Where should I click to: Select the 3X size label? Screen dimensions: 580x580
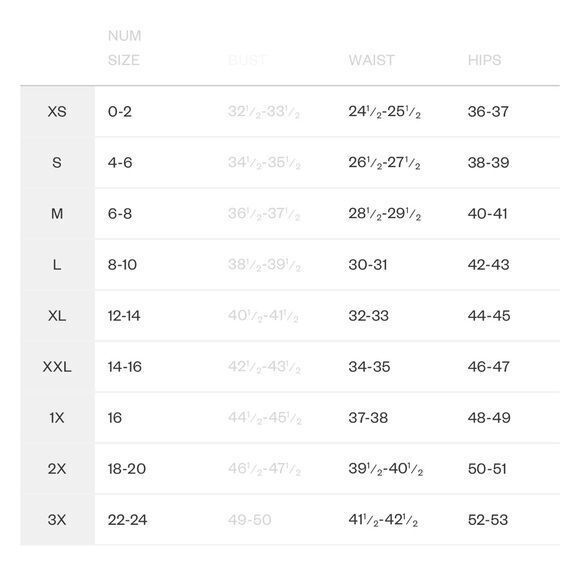click(x=57, y=520)
